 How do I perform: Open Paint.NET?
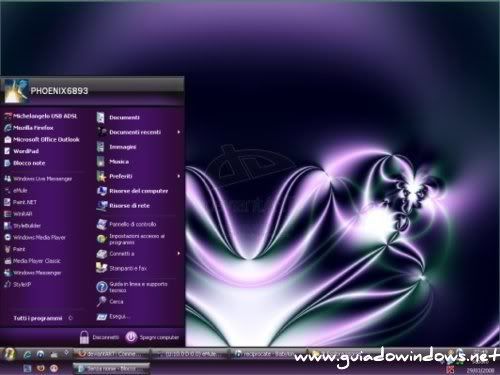pyautogui.click(x=20, y=202)
